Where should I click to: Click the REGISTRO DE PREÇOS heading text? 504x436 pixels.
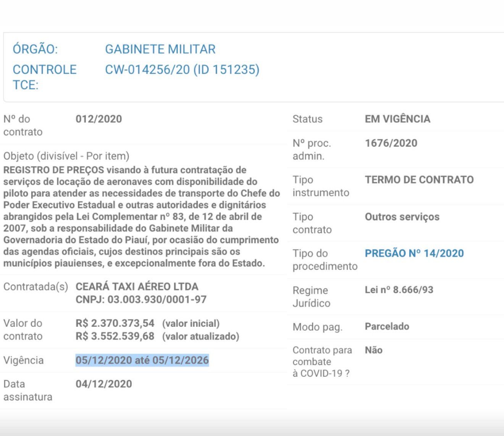pos(53,170)
